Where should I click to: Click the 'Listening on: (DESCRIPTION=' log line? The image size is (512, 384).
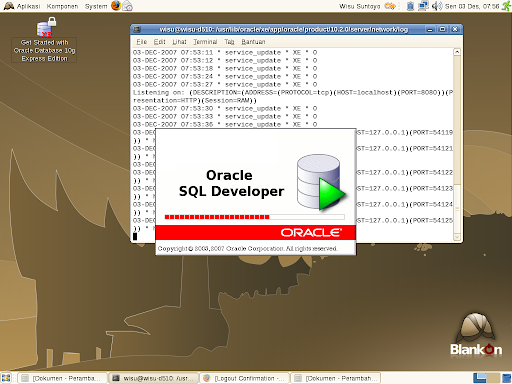click(x=293, y=96)
